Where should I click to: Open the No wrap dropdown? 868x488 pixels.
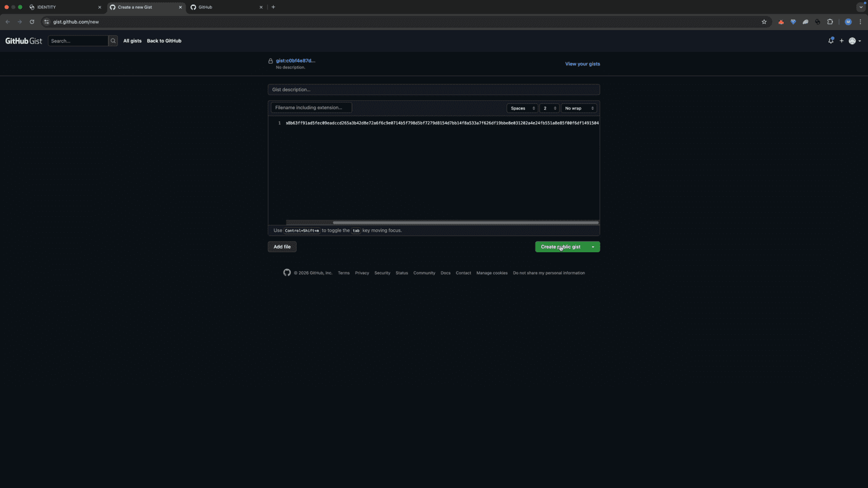pos(578,108)
